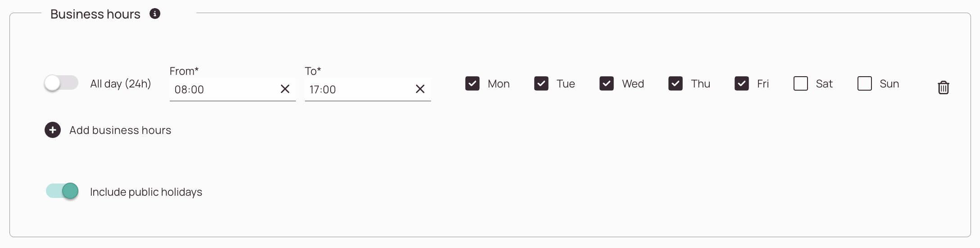Focus the To time field showing 17:00
The height and width of the screenshot is (248, 980).
tap(359, 89)
